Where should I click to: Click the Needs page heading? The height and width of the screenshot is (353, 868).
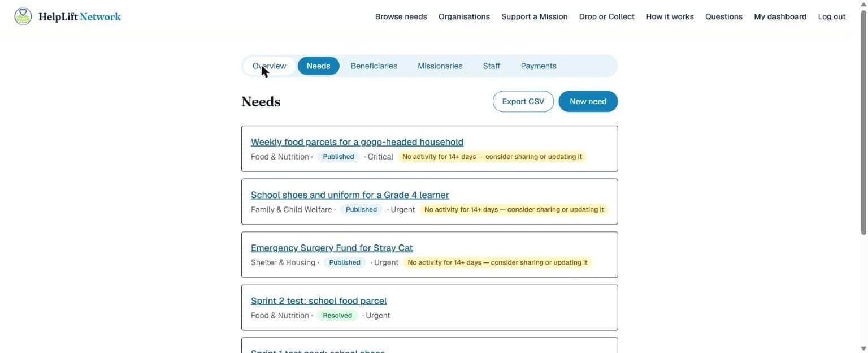(x=261, y=102)
